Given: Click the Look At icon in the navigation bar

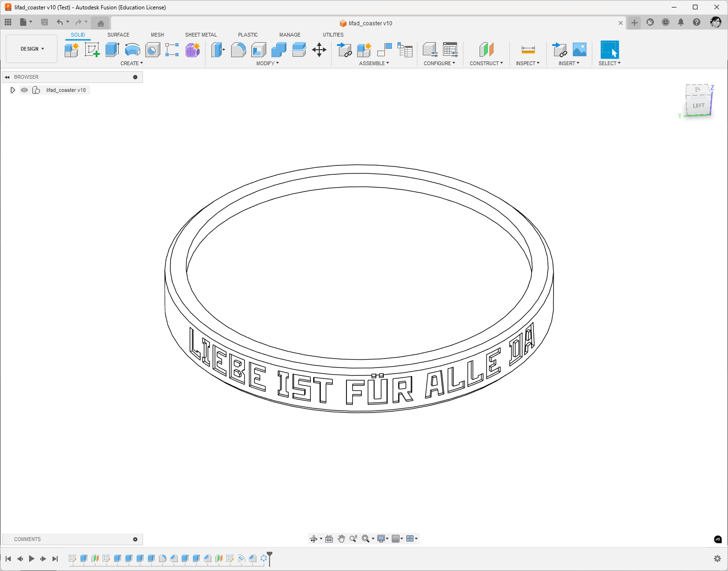Looking at the screenshot, I should [x=329, y=539].
